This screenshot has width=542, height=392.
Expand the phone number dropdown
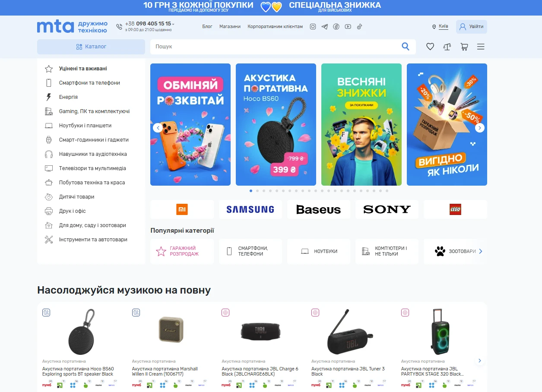pyautogui.click(x=173, y=24)
